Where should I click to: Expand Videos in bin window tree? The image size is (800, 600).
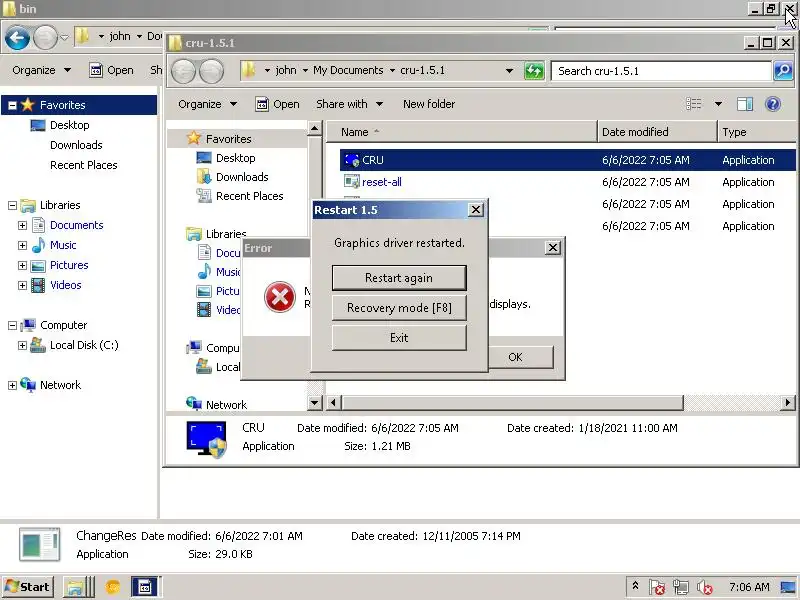[22, 285]
